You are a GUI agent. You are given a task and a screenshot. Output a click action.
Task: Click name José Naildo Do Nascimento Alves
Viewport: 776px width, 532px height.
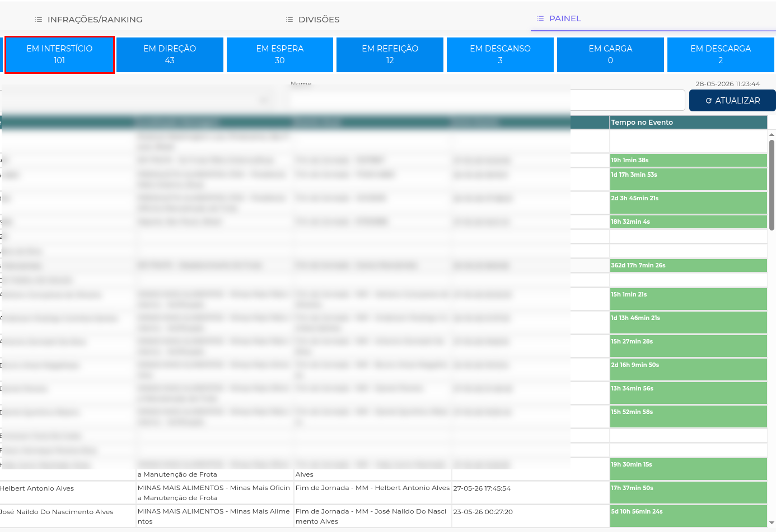[x=57, y=512]
